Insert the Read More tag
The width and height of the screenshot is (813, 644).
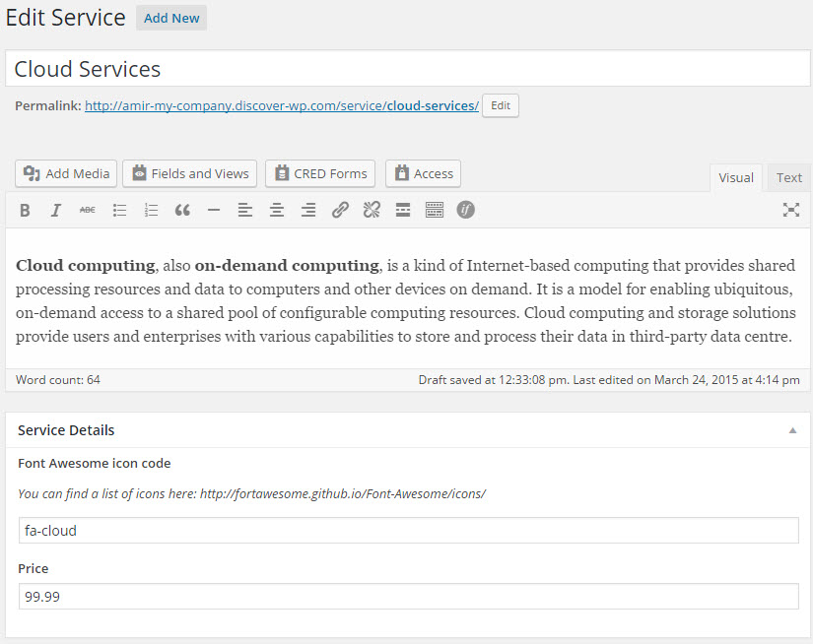point(403,210)
